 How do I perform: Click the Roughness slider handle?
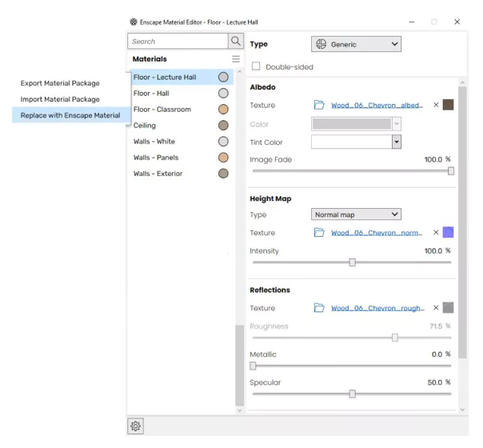[x=395, y=338]
